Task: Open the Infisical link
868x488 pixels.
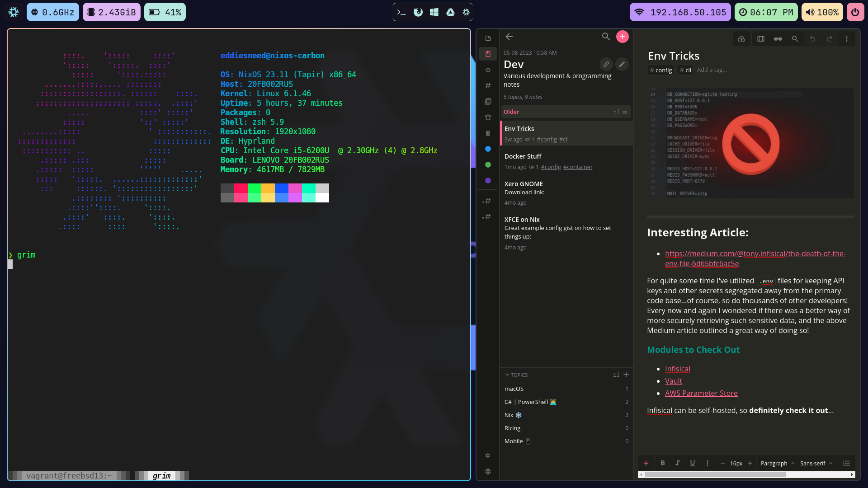Action: [677, 369]
